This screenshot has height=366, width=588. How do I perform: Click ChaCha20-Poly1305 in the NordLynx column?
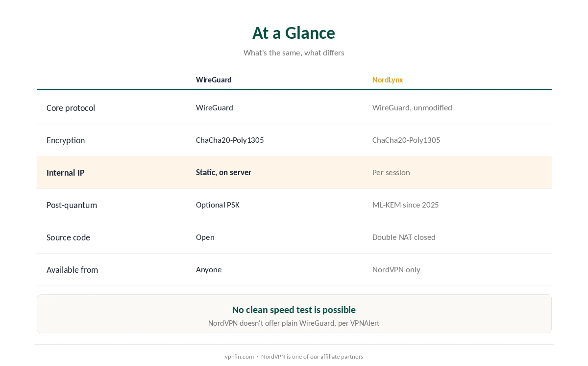(406, 140)
